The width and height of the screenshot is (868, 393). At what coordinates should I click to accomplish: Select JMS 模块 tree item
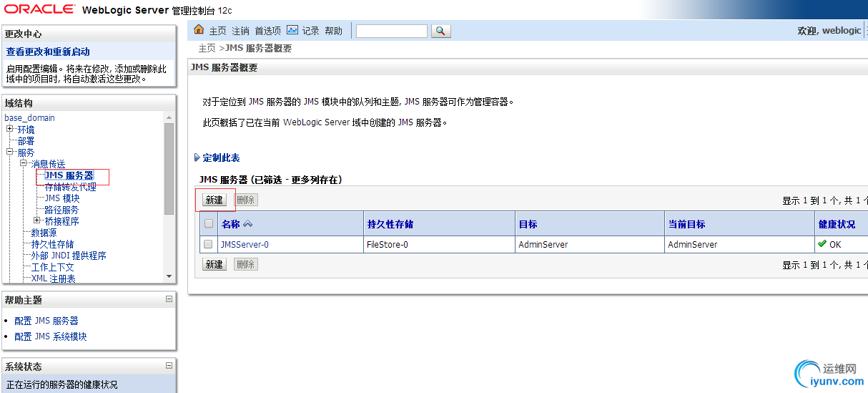[x=62, y=198]
